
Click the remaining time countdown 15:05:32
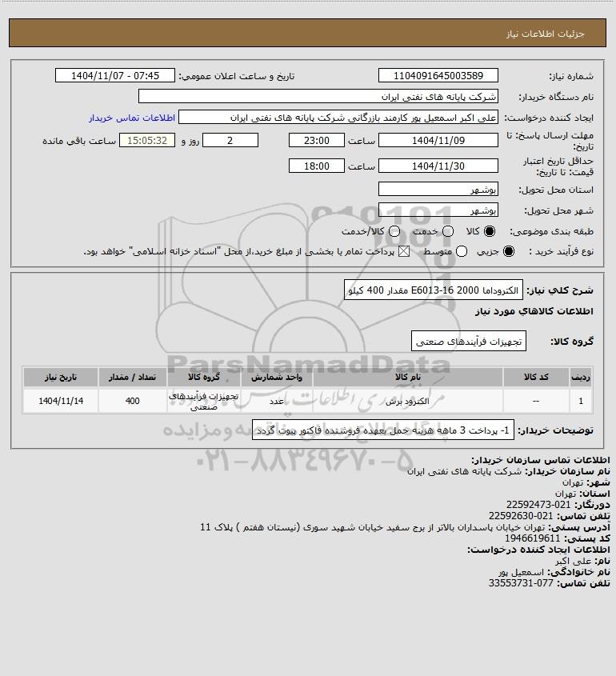(x=147, y=140)
